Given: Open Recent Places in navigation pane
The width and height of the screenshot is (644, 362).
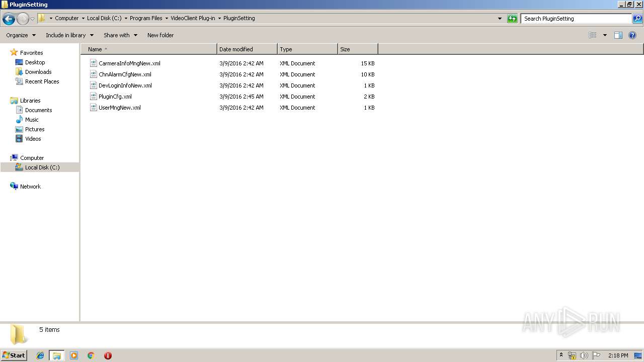Looking at the screenshot, I should pyautogui.click(x=42, y=81).
